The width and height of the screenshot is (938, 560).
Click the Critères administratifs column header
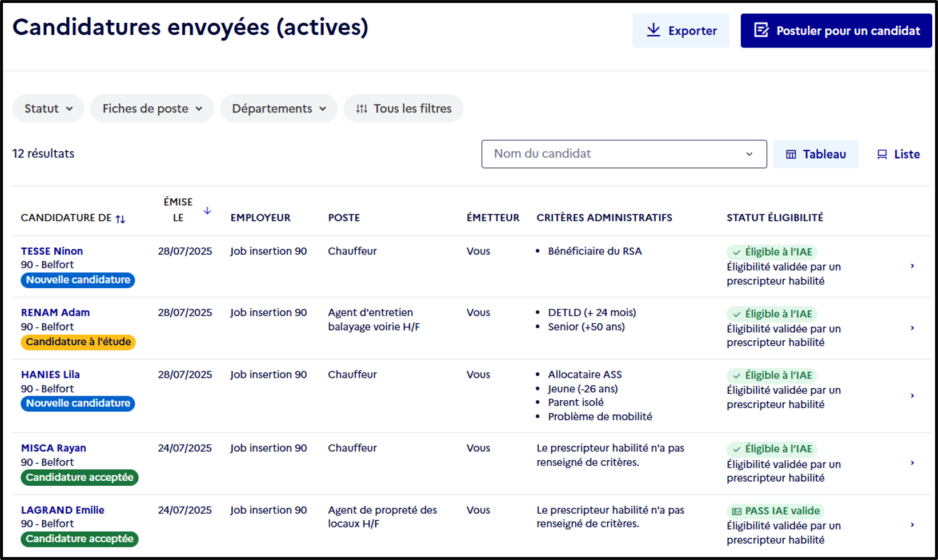coord(604,218)
